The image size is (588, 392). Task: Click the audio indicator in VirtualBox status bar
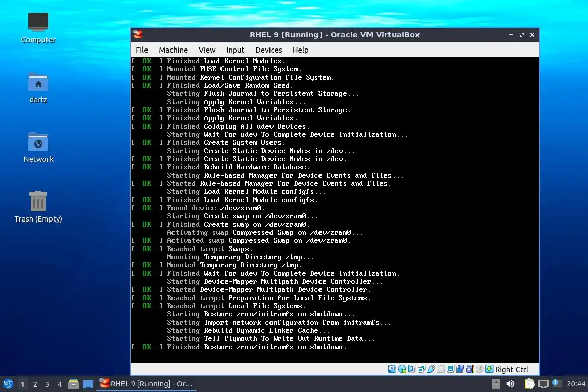tap(412, 369)
